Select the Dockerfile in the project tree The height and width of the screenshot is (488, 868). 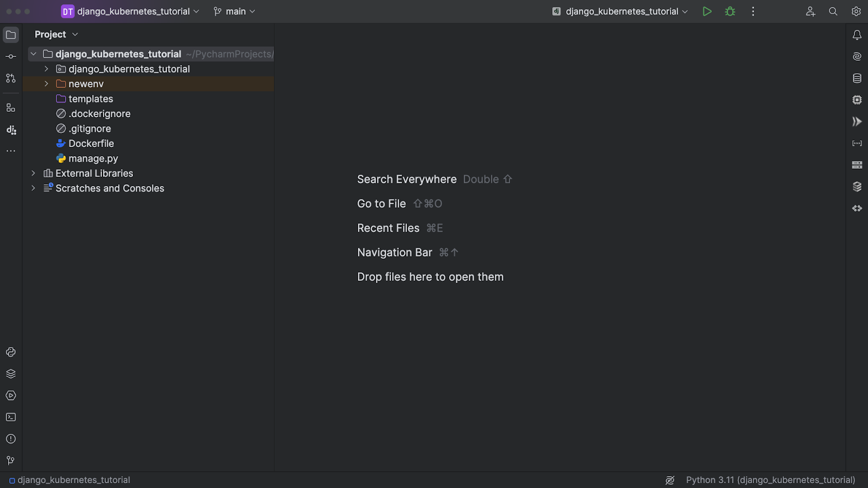pyautogui.click(x=91, y=144)
